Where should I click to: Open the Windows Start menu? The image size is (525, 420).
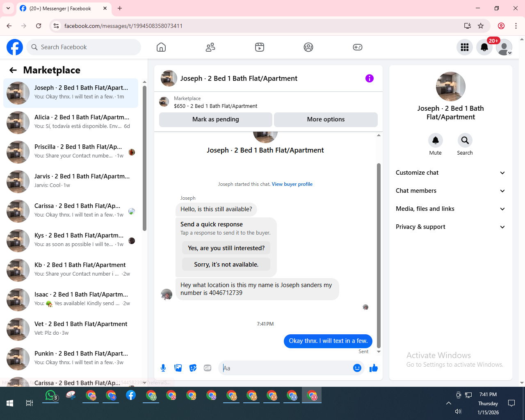tap(10, 403)
